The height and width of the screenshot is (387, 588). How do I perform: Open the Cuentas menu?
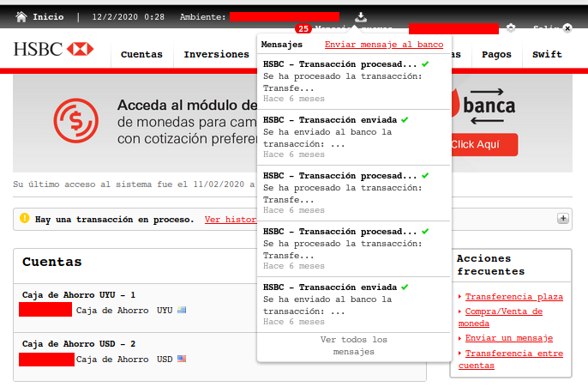tap(141, 54)
